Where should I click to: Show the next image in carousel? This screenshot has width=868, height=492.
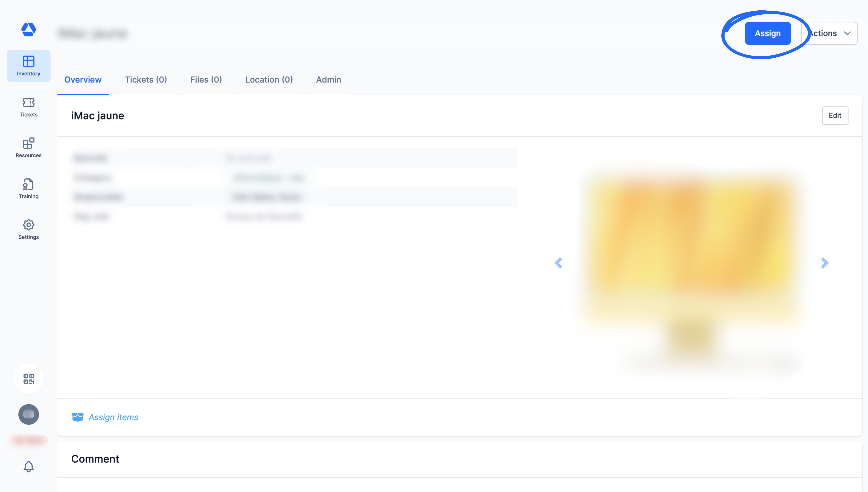pos(825,263)
